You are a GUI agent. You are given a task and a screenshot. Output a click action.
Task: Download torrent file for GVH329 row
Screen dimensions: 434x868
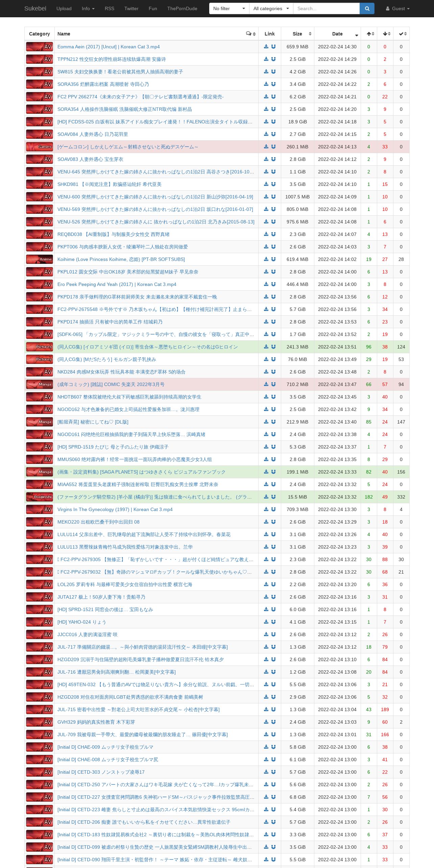pos(266,722)
